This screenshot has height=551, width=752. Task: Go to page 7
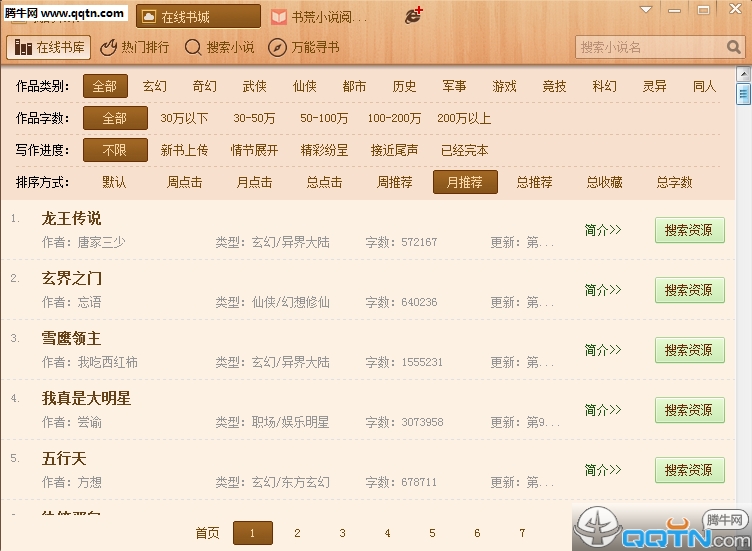pyautogui.click(x=522, y=533)
